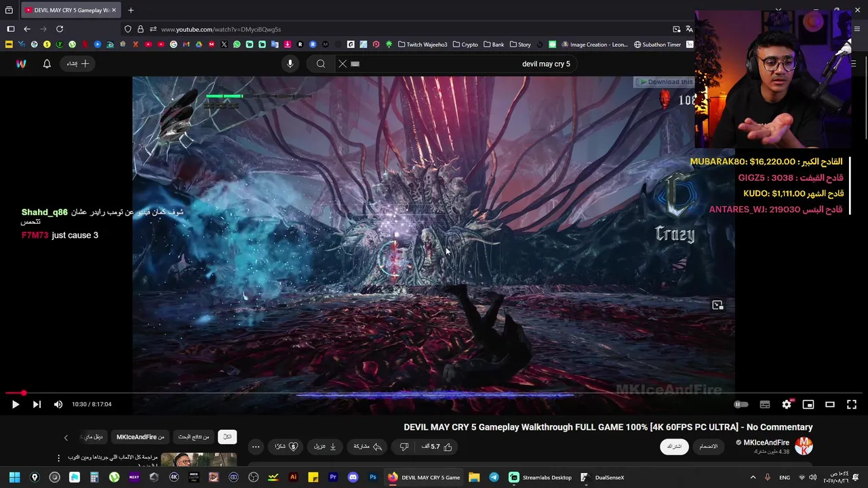
Task: Subscribe to MKIceAndFire channel (اشتراك)
Action: coord(674,447)
